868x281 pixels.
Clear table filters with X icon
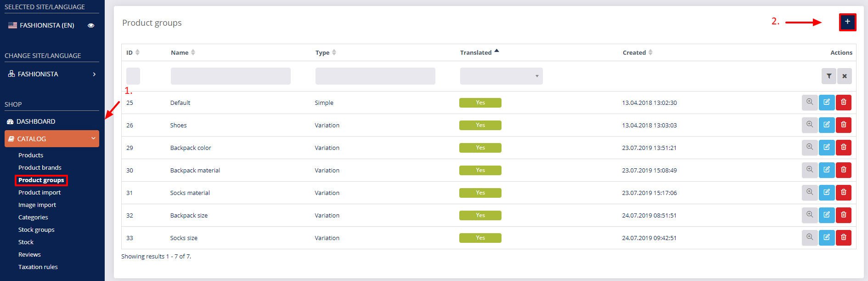845,76
